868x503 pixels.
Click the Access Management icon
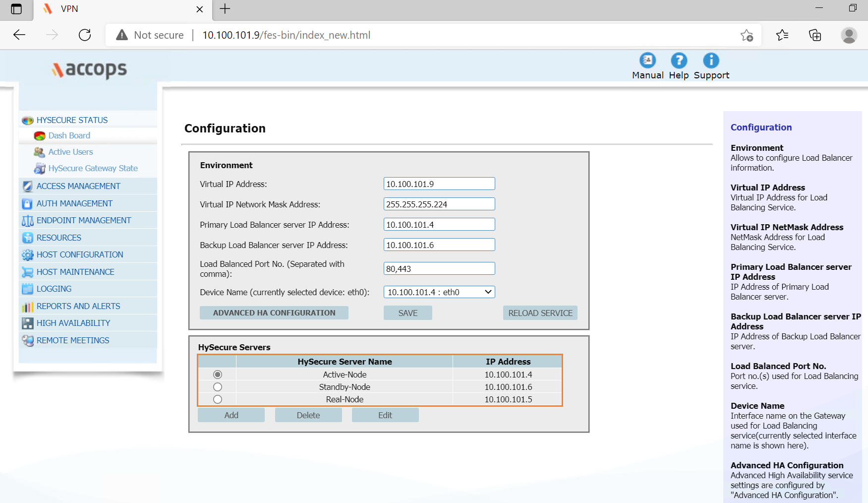coord(28,187)
